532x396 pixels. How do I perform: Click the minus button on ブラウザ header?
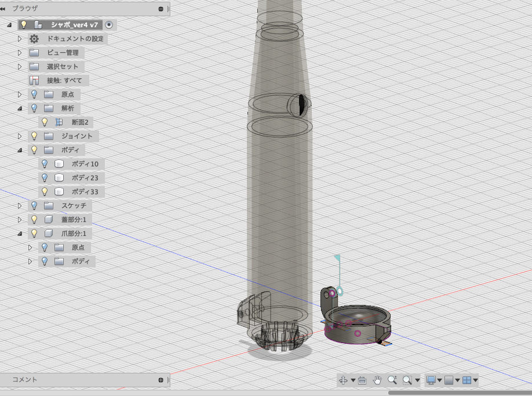tap(161, 9)
